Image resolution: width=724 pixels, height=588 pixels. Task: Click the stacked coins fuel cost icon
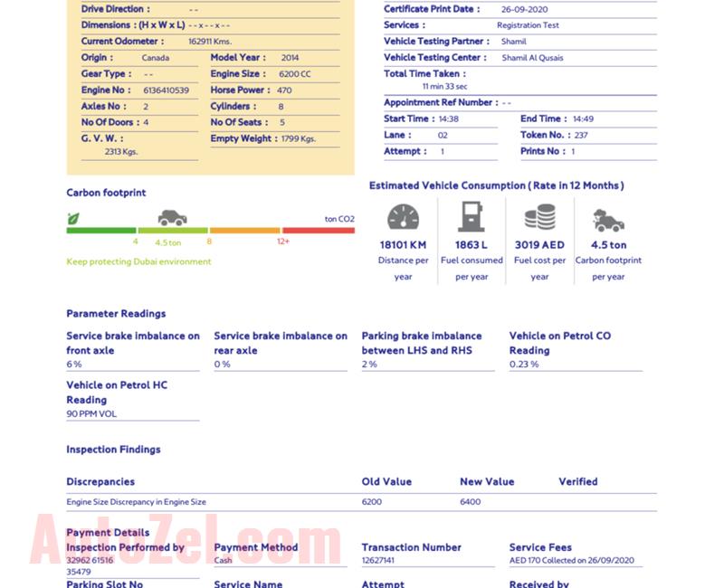pos(540,218)
